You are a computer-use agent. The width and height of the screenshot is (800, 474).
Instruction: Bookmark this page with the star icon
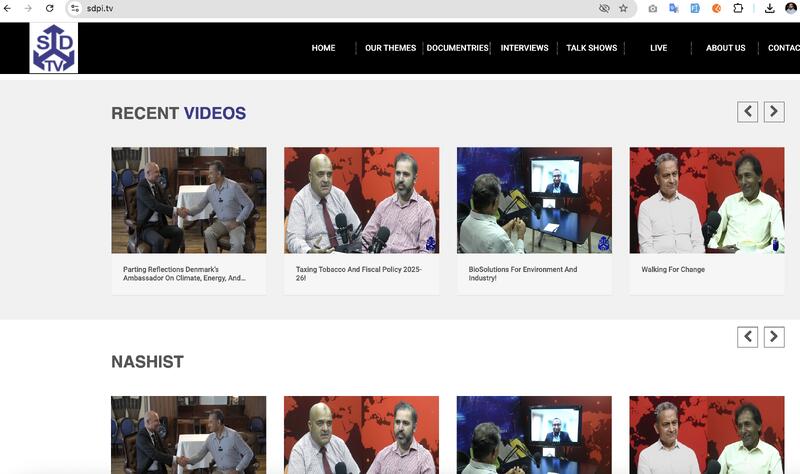coord(623,8)
